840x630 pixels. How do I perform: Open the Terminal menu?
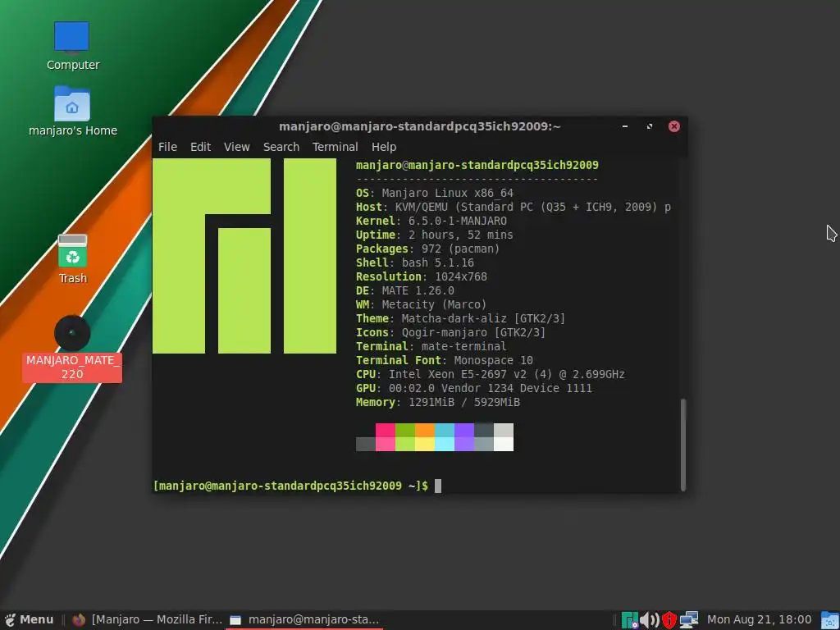coord(336,147)
